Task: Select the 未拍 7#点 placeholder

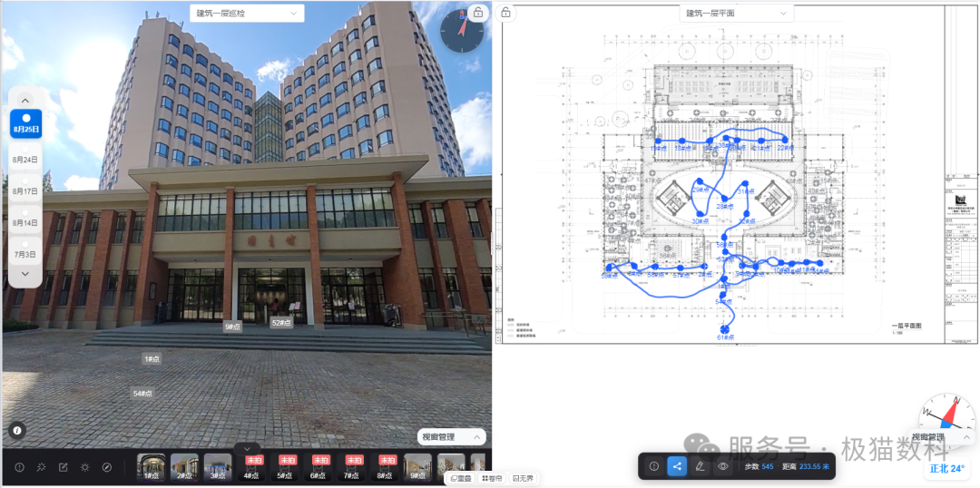Action: tap(352, 467)
